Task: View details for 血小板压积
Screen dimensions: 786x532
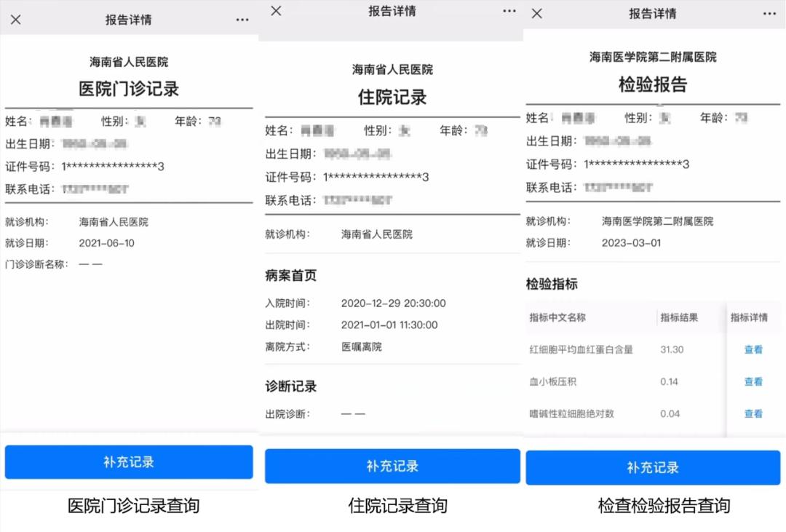Action: click(x=753, y=381)
